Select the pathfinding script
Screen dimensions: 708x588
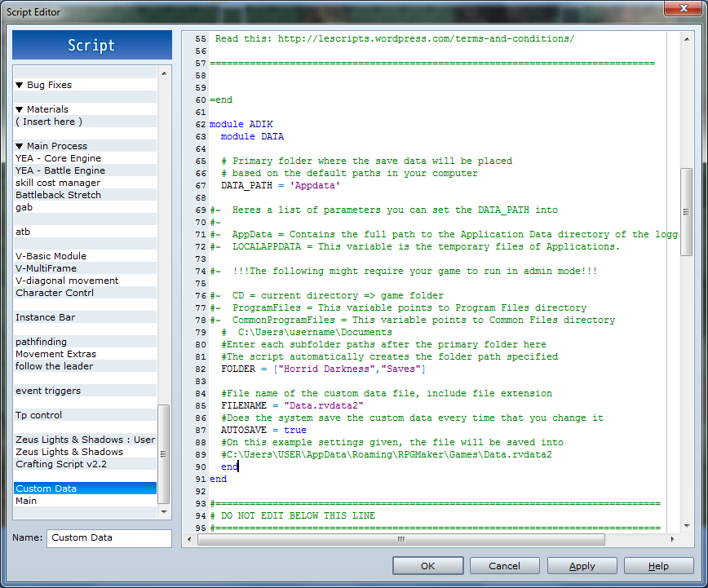(x=86, y=342)
